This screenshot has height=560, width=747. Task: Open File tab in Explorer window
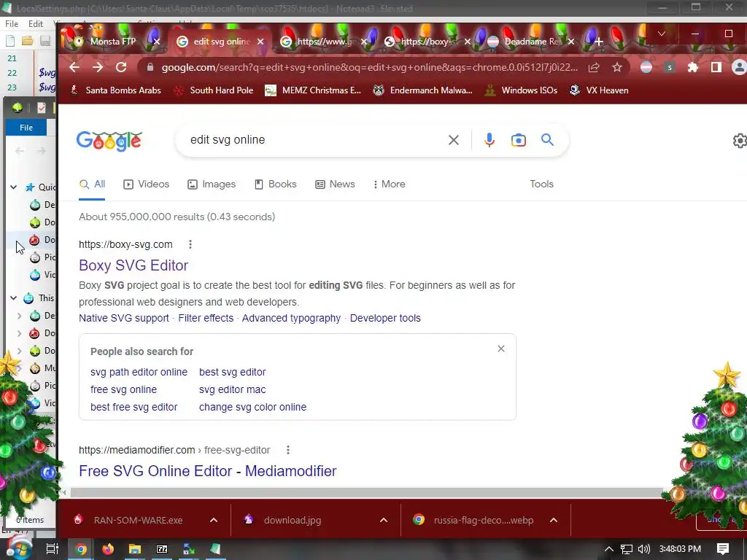(x=26, y=128)
